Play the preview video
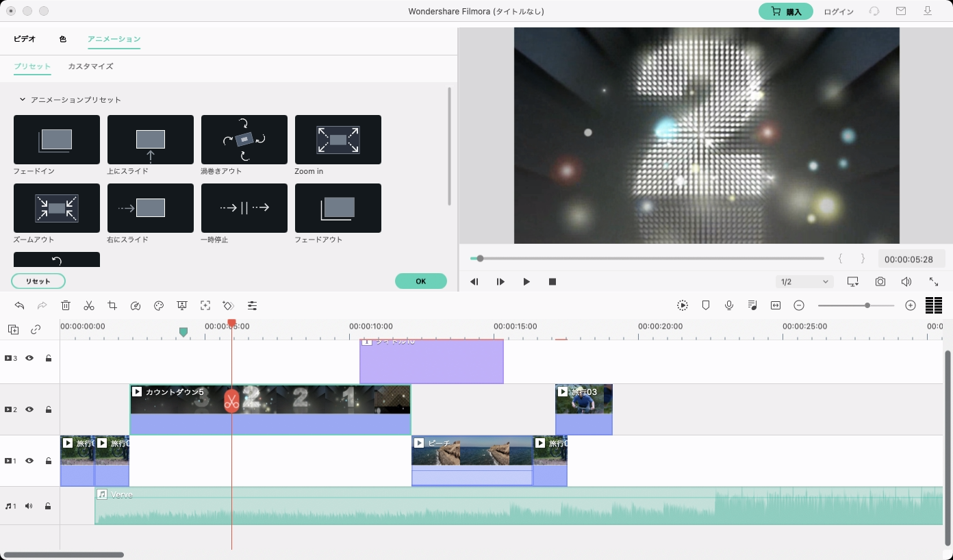 (x=526, y=281)
